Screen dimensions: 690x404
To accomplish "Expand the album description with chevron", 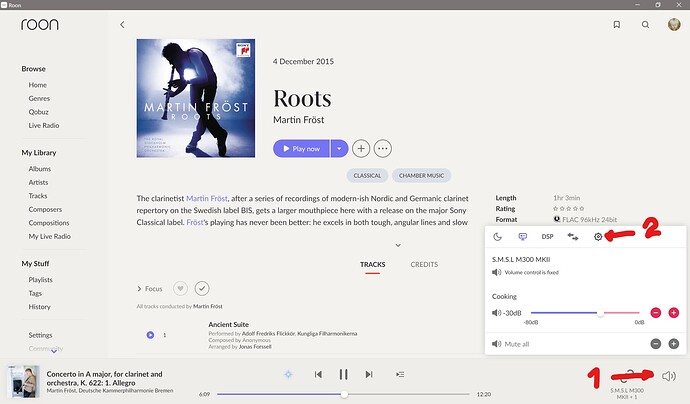I will pos(398,245).
